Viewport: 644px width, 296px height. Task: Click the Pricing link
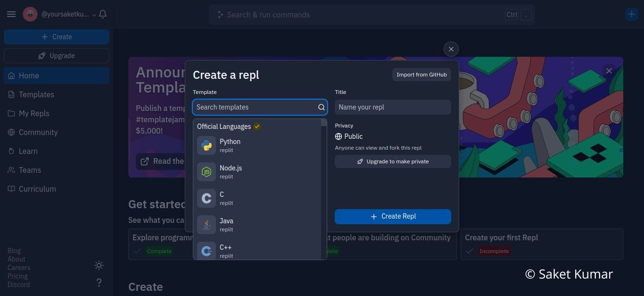pyautogui.click(x=18, y=276)
